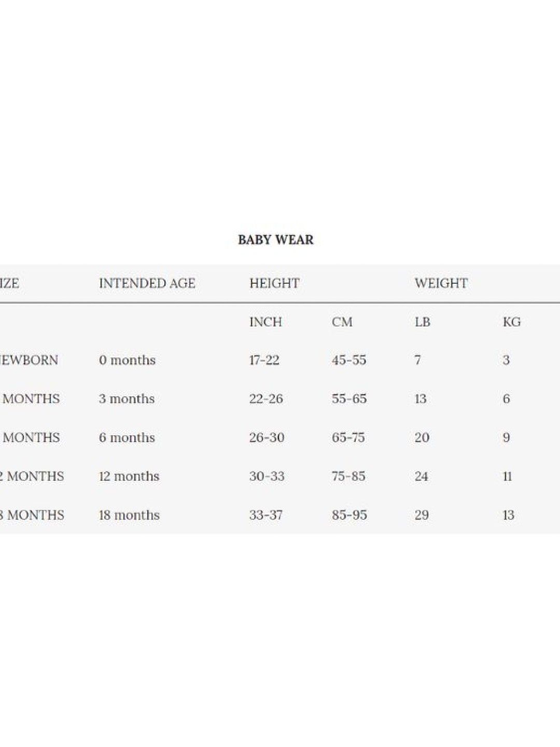560x747 pixels.
Task: Click the WEIGHT column header
Action: pos(441,283)
